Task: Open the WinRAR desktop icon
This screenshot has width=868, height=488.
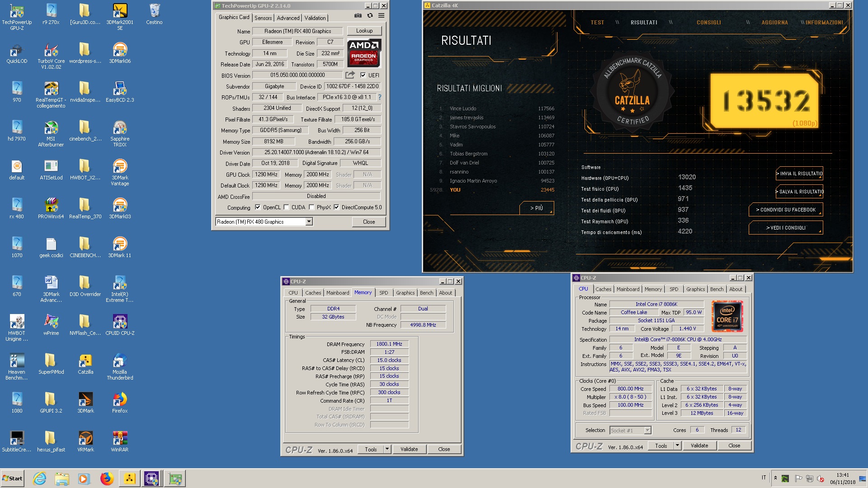Action: click(120, 442)
